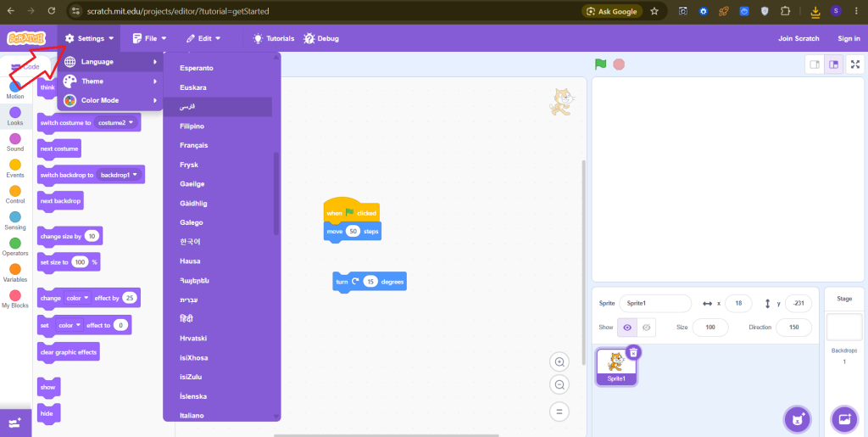This screenshot has width=868, height=437.
Task: Expand the Color Mode submenu
Action: (110, 100)
